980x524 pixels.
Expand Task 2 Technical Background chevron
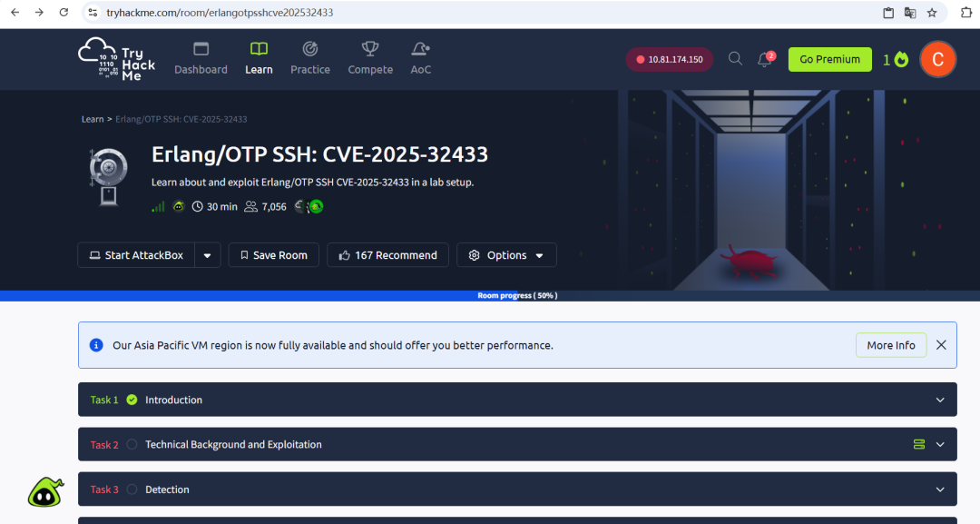940,445
